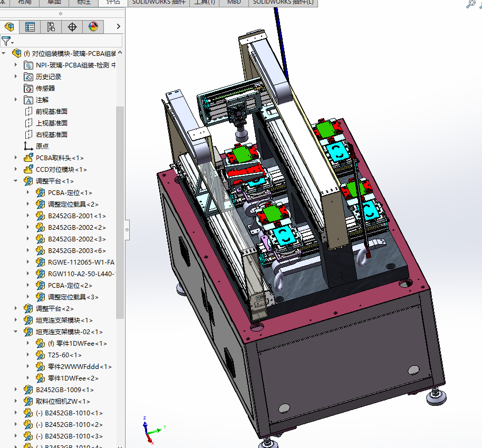482x448 pixels.
Task: Switch to the MBD ribbon tab
Action: (x=234, y=3)
